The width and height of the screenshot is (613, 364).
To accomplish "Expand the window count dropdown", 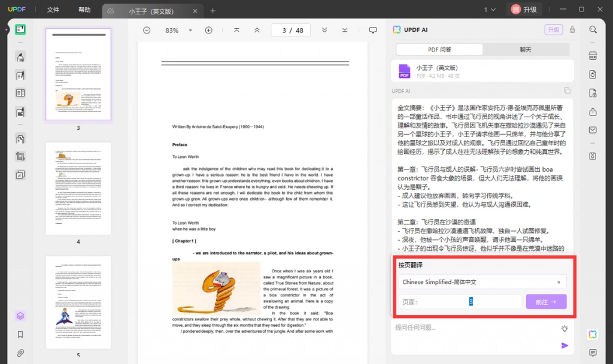I will pyautogui.click(x=490, y=10).
